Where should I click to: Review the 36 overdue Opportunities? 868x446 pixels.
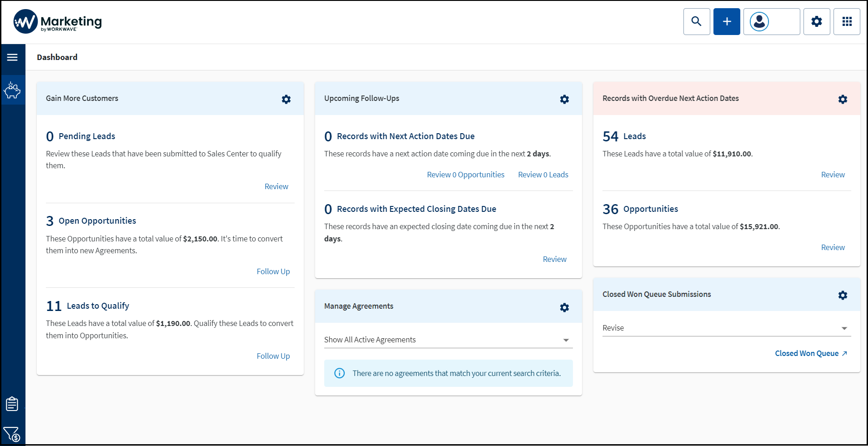click(x=833, y=247)
